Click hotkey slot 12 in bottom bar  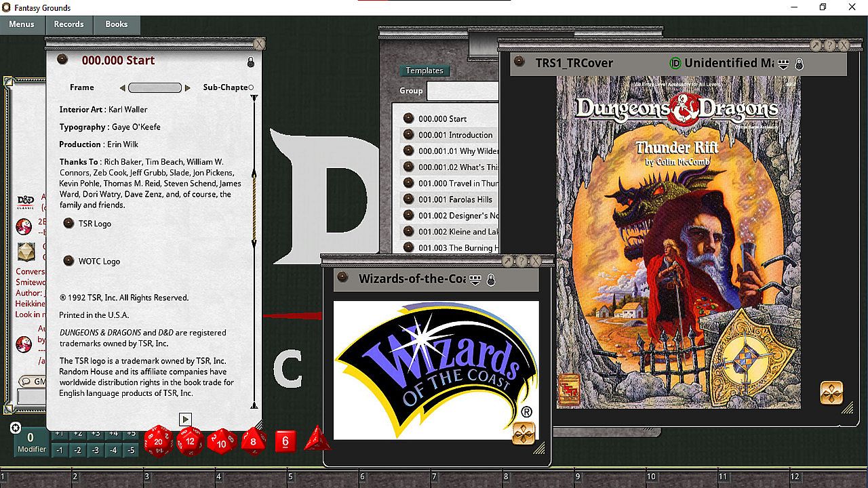point(825,477)
